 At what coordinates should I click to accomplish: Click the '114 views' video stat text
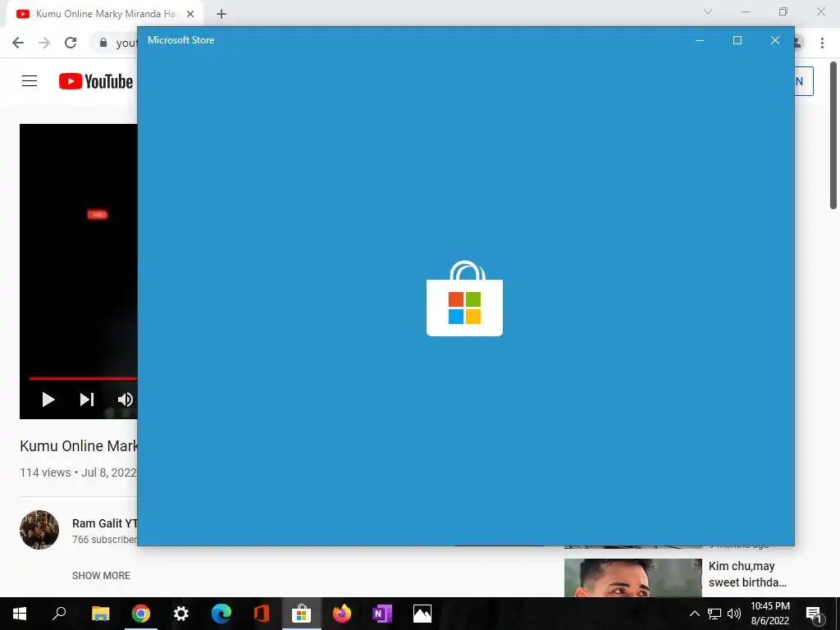click(x=45, y=472)
